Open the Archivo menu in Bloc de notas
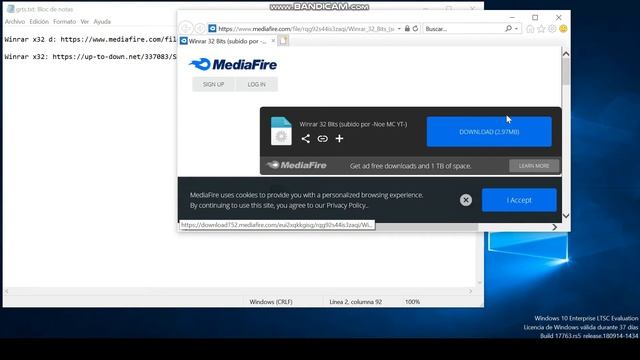Image resolution: width=640 pixels, height=360 pixels. (15, 21)
